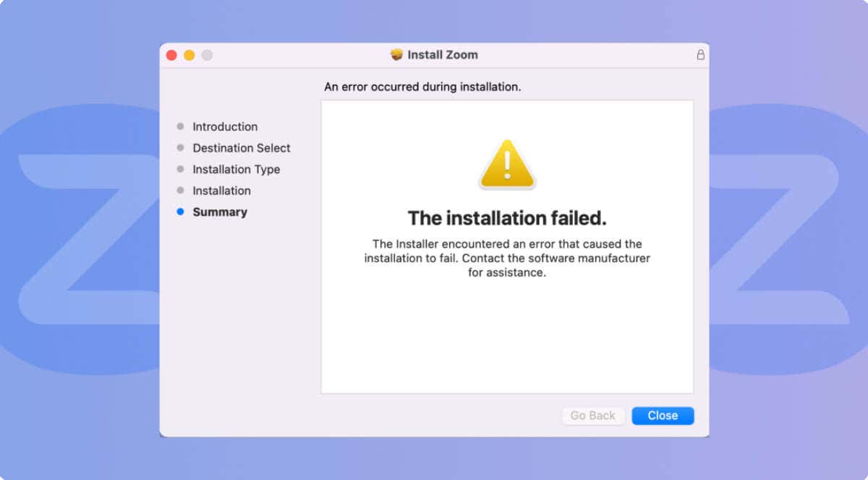Click the red close window button

[x=171, y=55]
